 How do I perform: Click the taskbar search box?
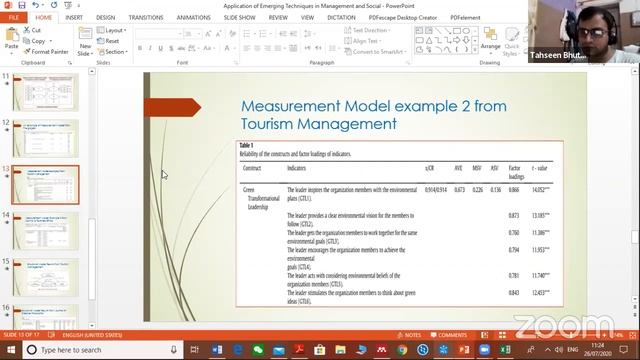(x=103, y=350)
